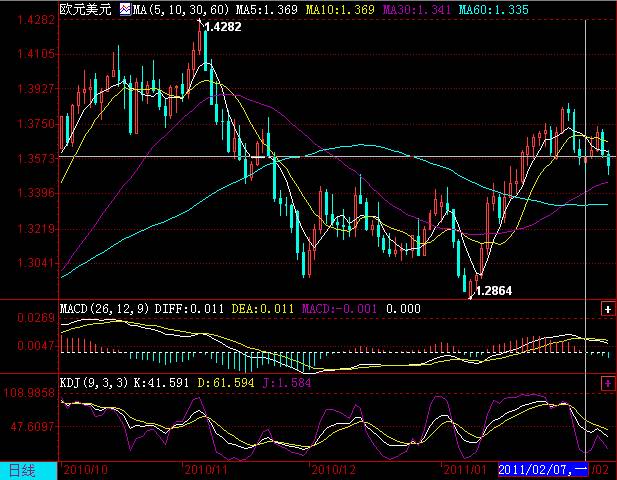Screen dimensions: 617x480
Task: Click the 1.4282 high price marker
Action: (223, 27)
